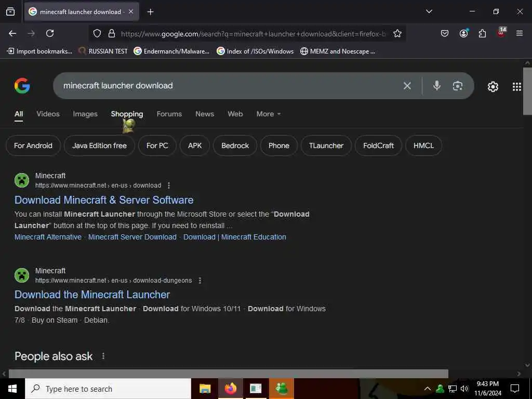Filter by Bedrock chip
The image size is (532, 399).
coord(235,145)
